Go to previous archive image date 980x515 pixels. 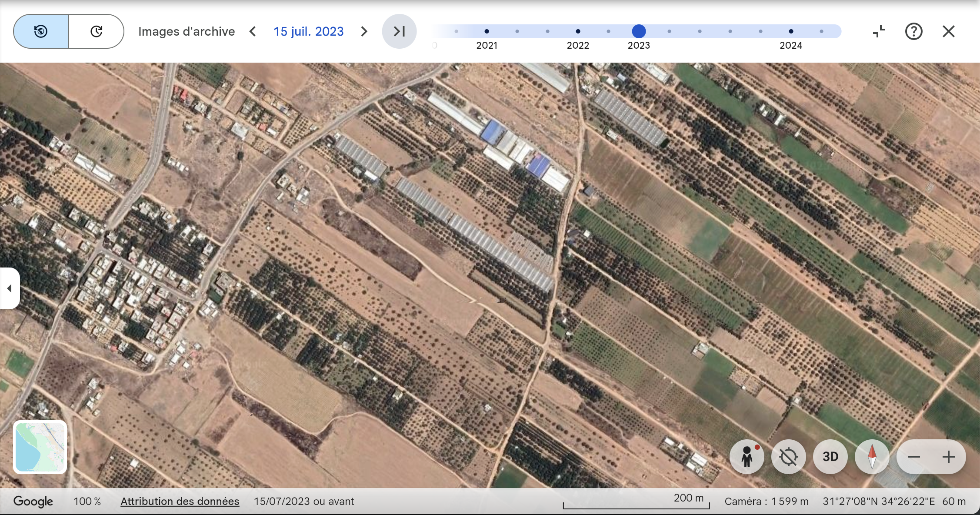[x=253, y=31]
